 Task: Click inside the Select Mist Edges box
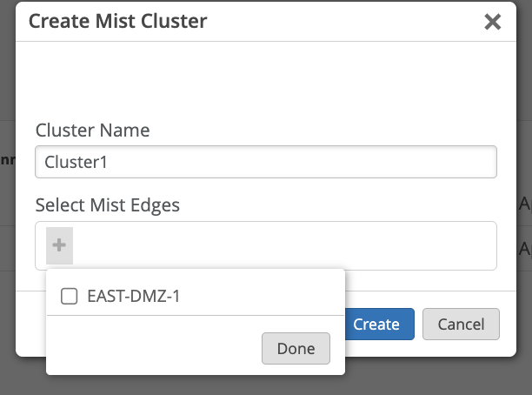point(278,246)
